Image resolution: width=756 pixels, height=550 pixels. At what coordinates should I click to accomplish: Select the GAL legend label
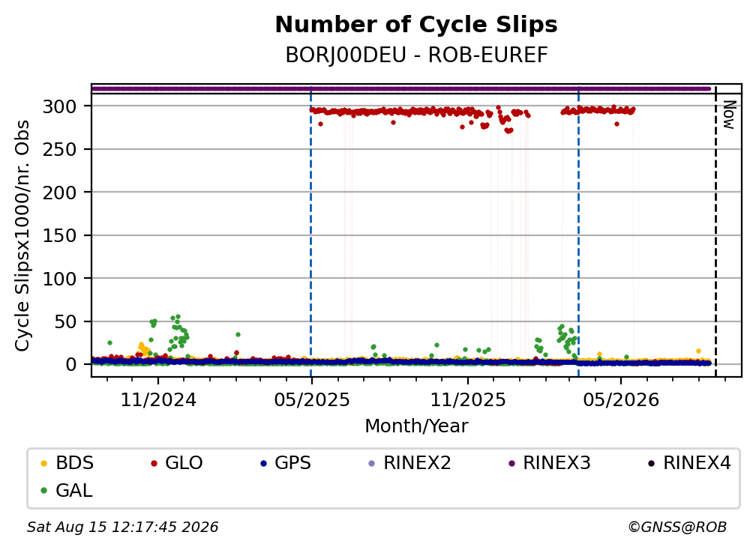(x=73, y=491)
